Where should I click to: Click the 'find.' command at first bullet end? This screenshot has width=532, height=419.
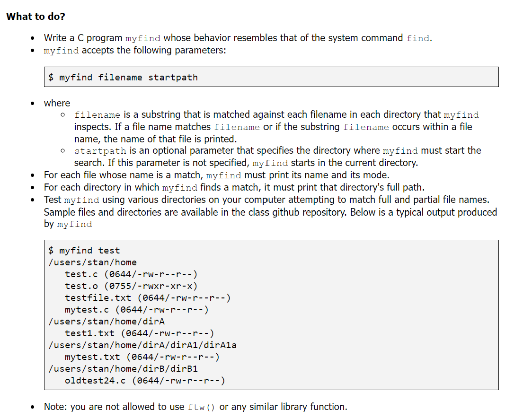[419, 38]
